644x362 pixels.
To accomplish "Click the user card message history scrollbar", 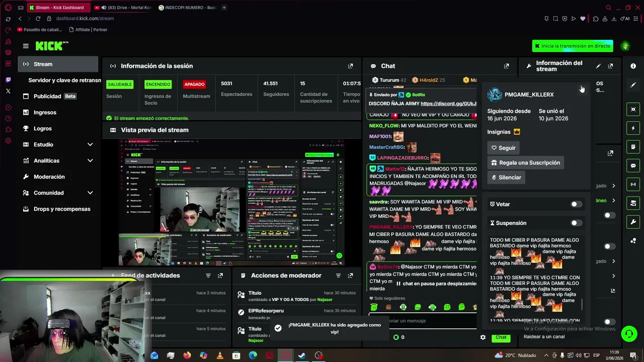I will 582,304.
